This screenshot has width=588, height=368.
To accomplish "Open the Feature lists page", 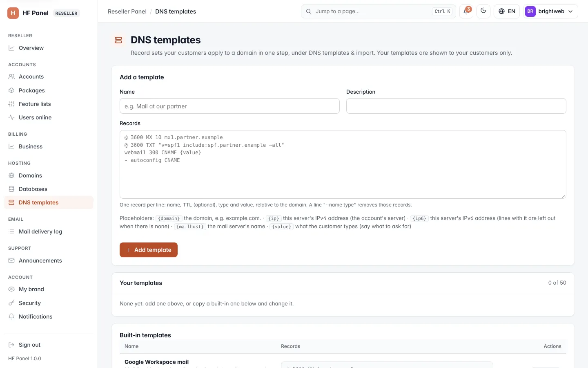I will (49, 104).
